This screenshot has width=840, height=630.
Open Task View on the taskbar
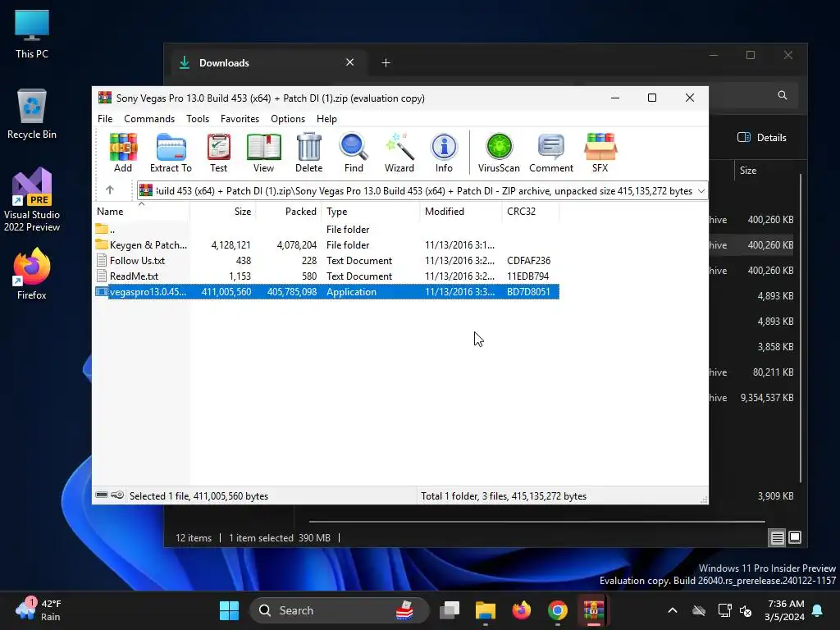coord(450,610)
